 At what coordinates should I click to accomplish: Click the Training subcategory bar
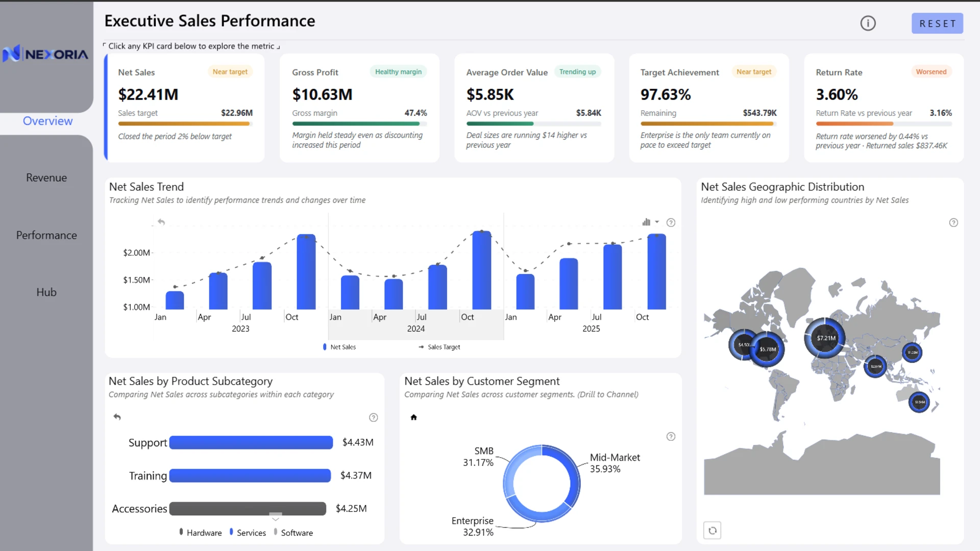click(x=250, y=475)
